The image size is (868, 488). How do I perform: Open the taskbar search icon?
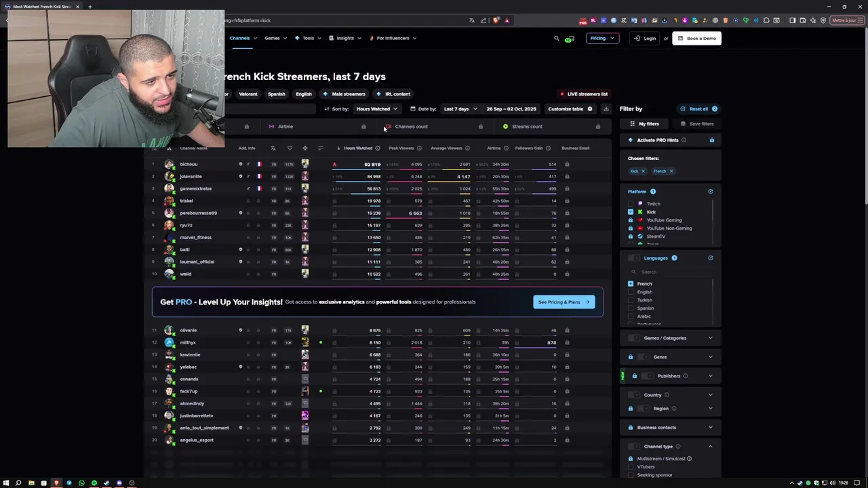[x=18, y=483]
